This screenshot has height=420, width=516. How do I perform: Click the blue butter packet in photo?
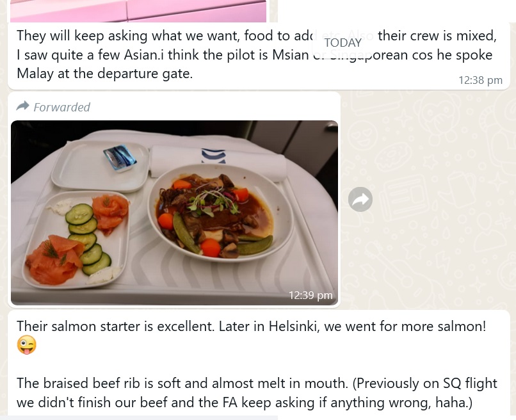[120, 158]
